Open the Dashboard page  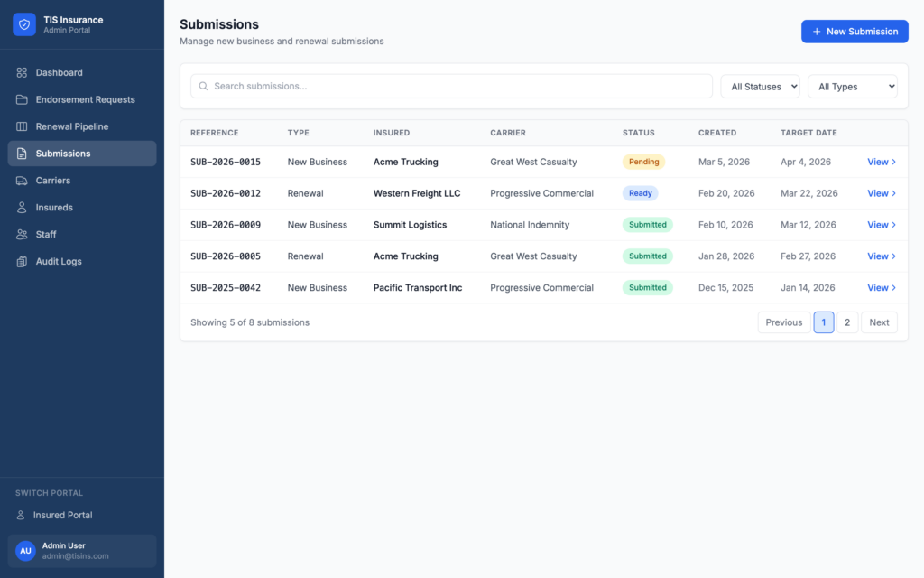82,72
